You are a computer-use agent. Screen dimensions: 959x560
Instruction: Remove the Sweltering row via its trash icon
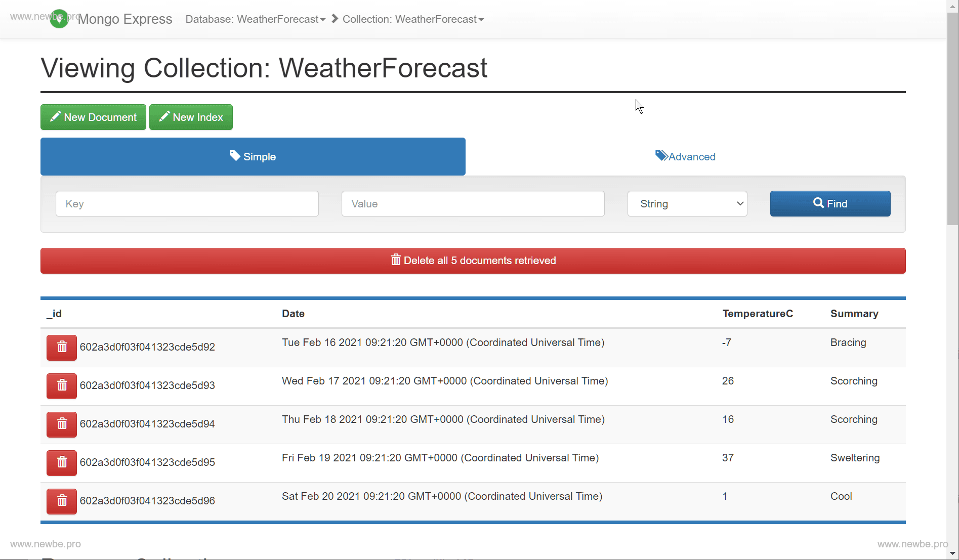point(62,463)
